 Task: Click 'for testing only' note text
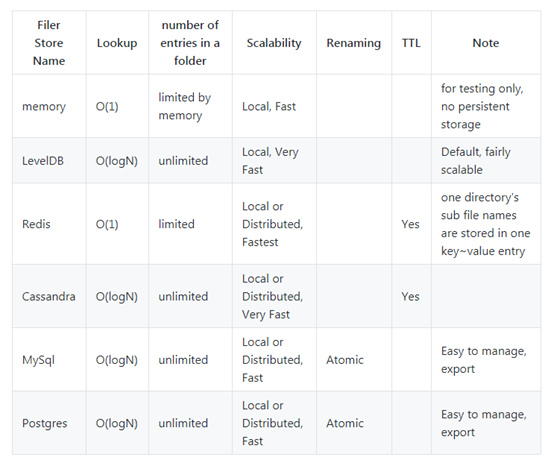[x=482, y=88]
